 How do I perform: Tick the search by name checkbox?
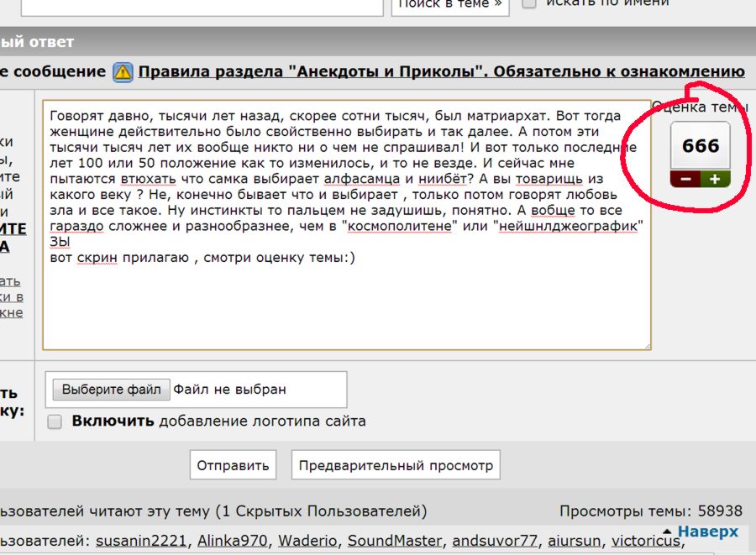[x=529, y=3]
